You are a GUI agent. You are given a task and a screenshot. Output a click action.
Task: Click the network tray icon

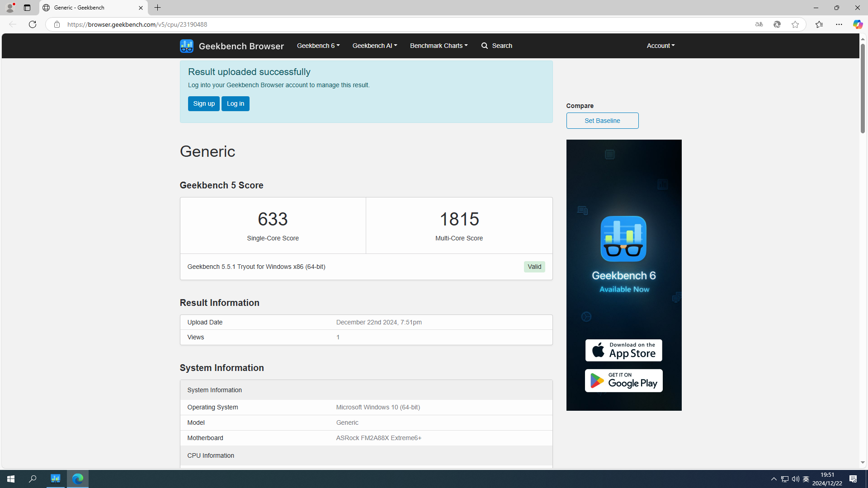pos(785,479)
